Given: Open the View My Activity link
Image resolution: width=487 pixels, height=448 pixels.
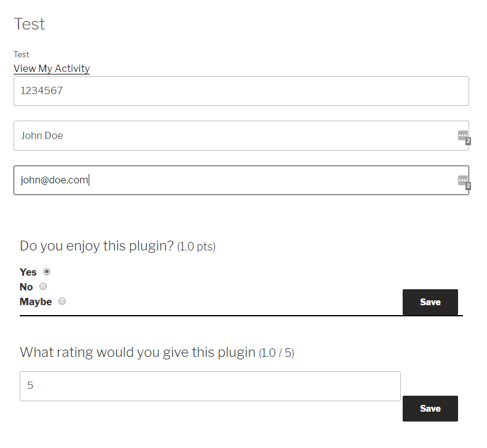Looking at the screenshot, I should click(52, 68).
